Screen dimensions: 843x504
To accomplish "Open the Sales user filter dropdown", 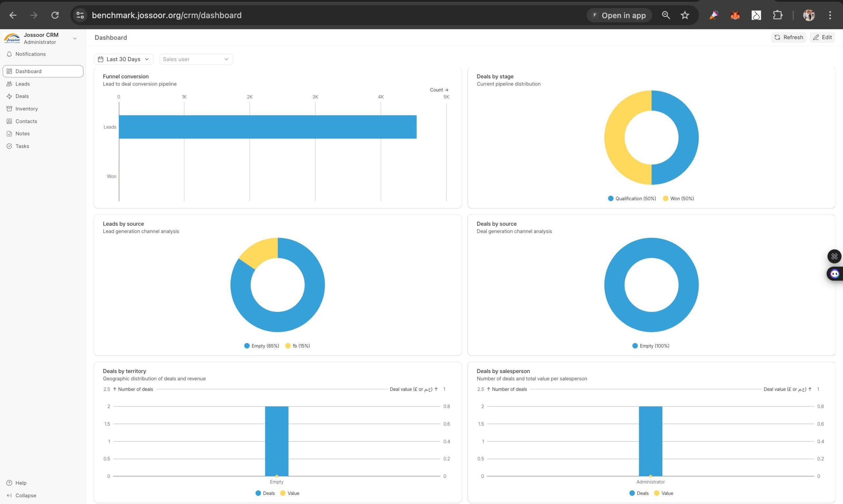I will (x=196, y=59).
